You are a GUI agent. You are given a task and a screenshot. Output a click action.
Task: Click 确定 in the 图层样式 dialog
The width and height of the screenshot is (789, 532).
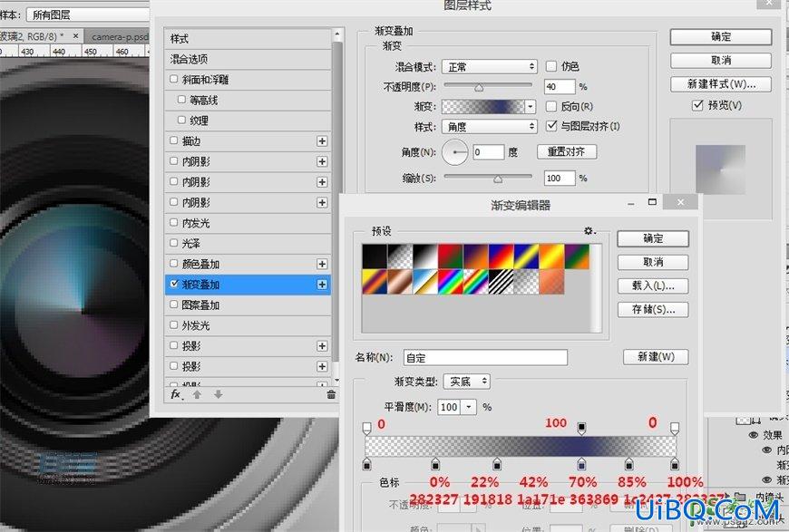click(x=721, y=37)
